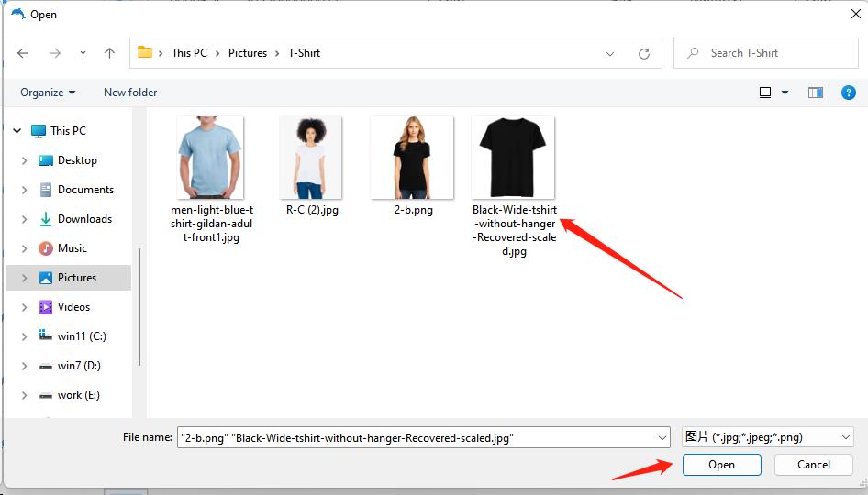Toggle the preview pane icon
The image size is (868, 495).
815,93
